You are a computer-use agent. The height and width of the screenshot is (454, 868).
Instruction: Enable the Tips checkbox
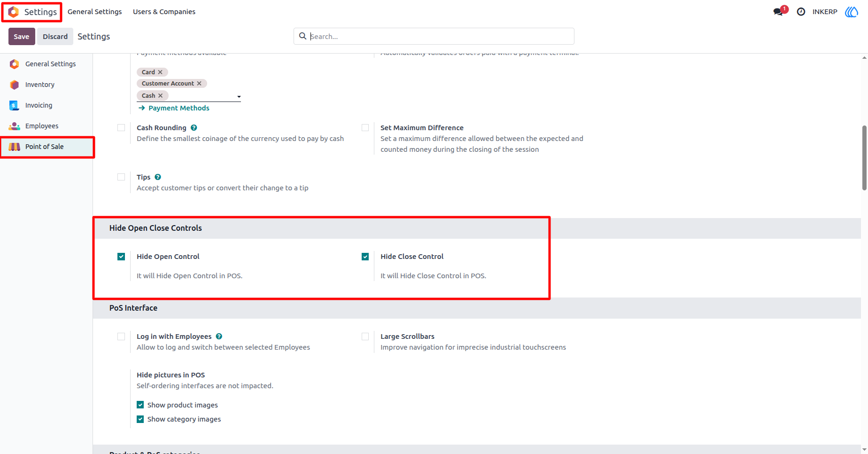click(x=121, y=177)
